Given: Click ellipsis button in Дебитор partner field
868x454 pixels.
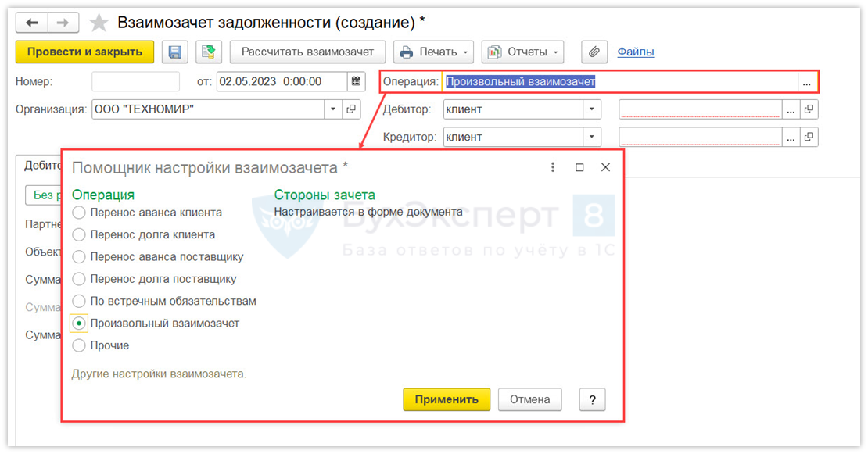Looking at the screenshot, I should (x=791, y=109).
